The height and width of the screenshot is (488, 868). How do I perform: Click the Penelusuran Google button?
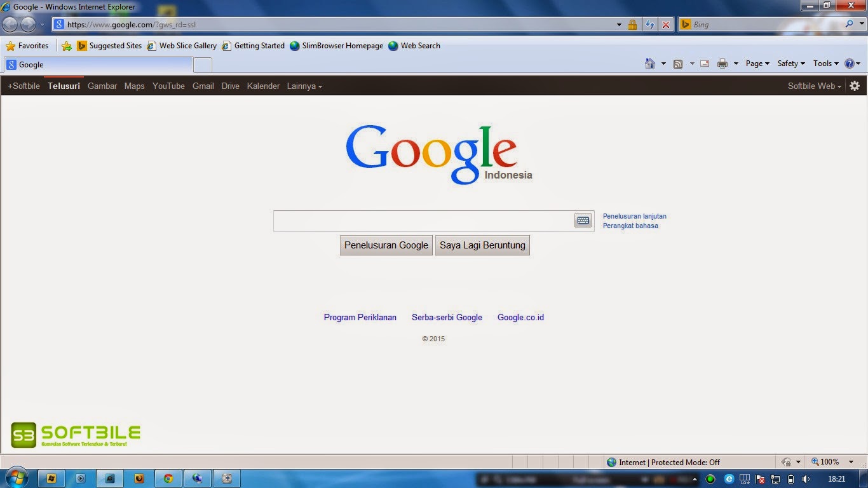click(x=386, y=245)
